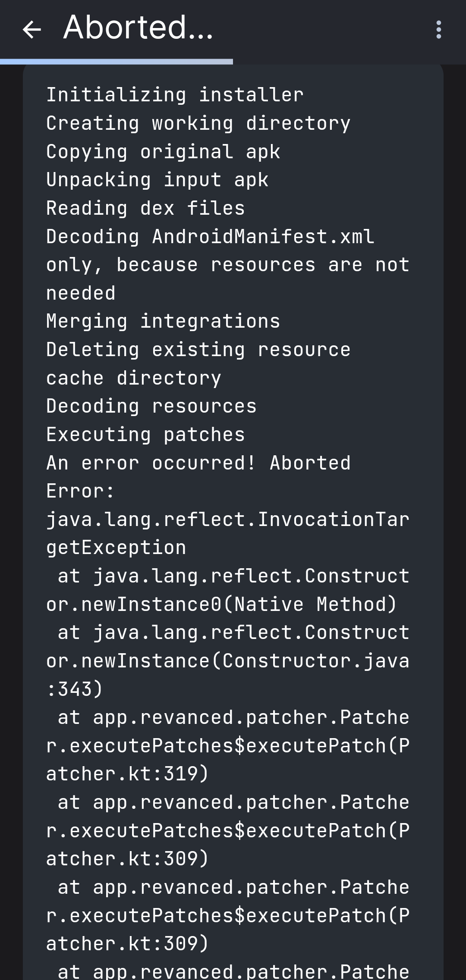
Task: Tap the 'Deleting existing resource cache' entry
Action: (198, 349)
